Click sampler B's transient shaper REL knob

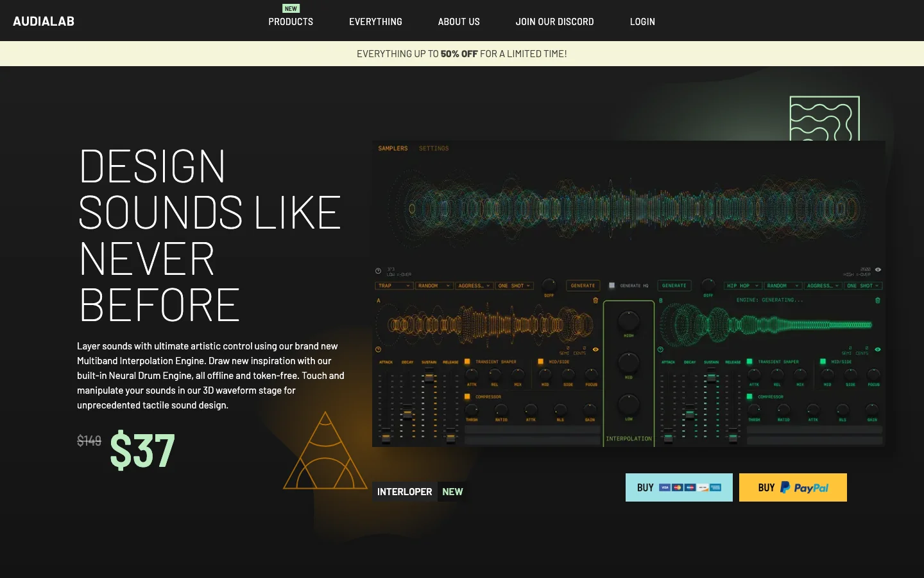point(777,374)
